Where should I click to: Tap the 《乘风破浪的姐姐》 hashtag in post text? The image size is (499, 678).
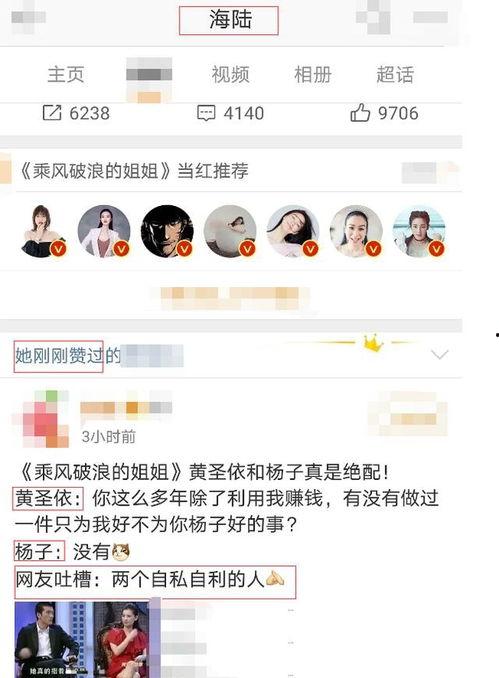[x=100, y=472]
